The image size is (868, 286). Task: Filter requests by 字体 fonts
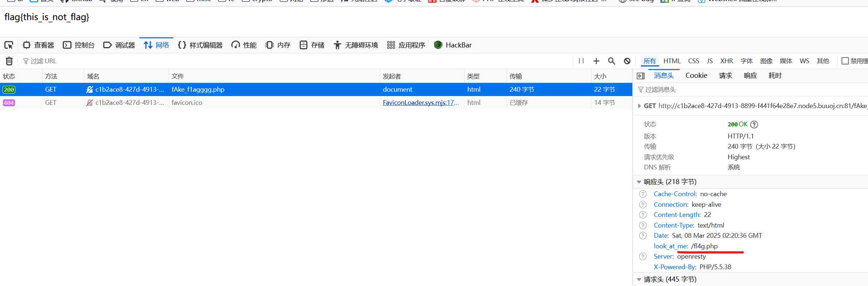click(747, 61)
